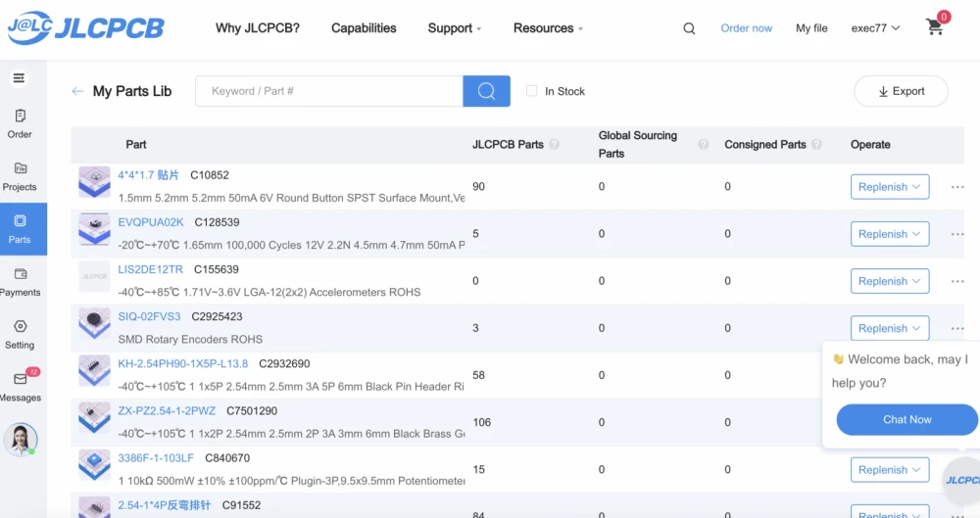Click back arrow beside My Parts Lib
980x518 pixels.
(77, 91)
